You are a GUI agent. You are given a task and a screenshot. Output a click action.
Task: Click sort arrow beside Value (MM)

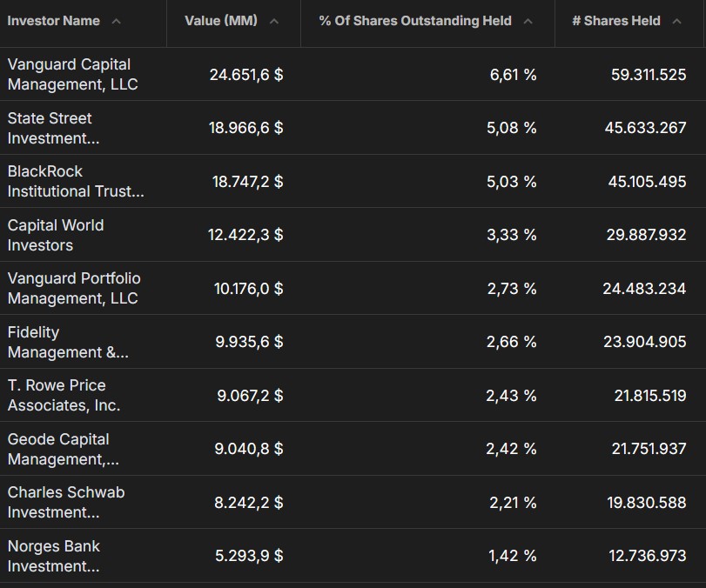273,21
